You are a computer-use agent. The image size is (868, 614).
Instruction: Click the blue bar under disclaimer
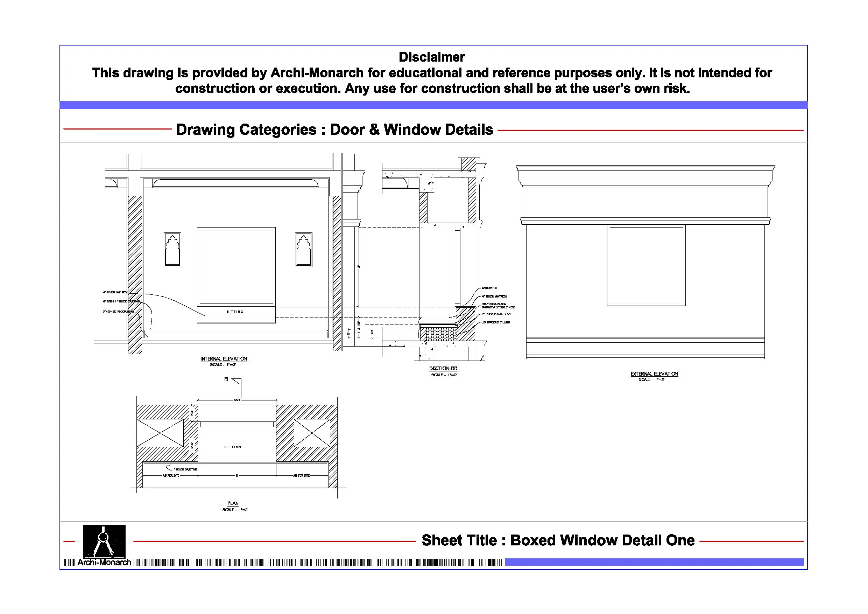433,105
